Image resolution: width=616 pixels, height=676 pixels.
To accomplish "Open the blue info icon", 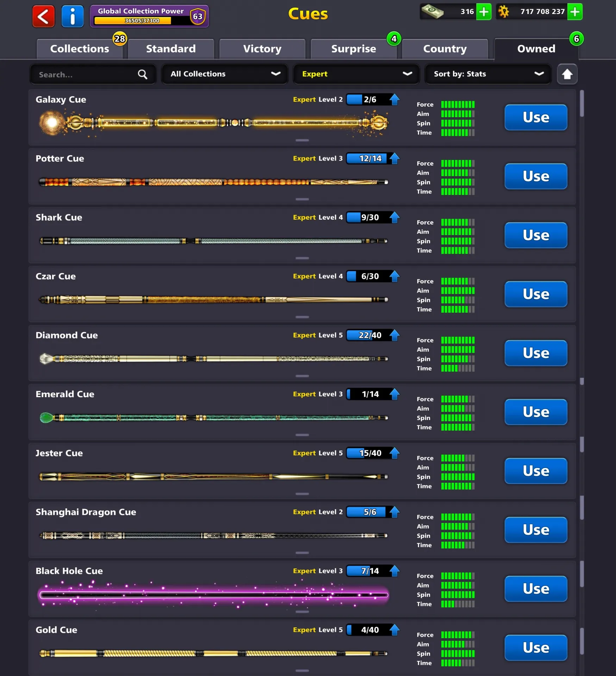I will (x=73, y=16).
